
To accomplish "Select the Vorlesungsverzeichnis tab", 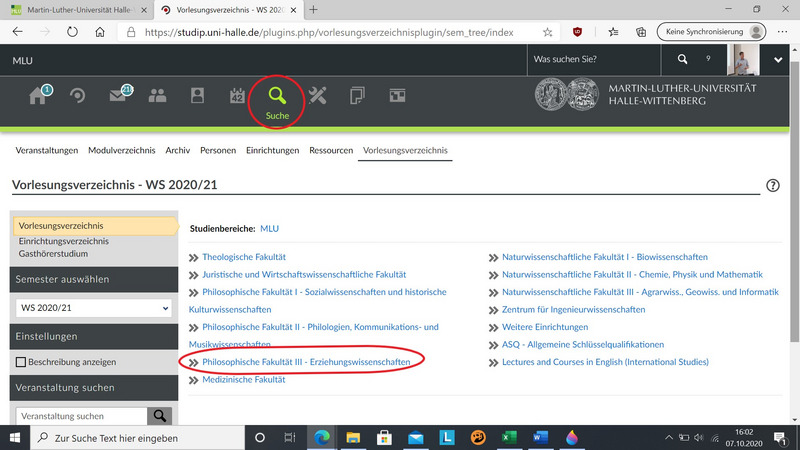I will click(405, 150).
